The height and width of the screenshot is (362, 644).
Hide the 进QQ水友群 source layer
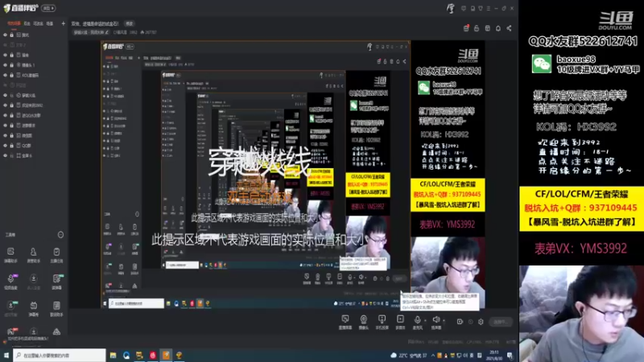tap(5, 115)
